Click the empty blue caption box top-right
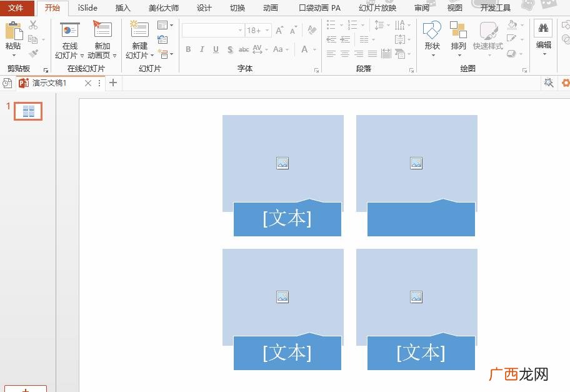The image size is (570, 392). tap(421, 219)
